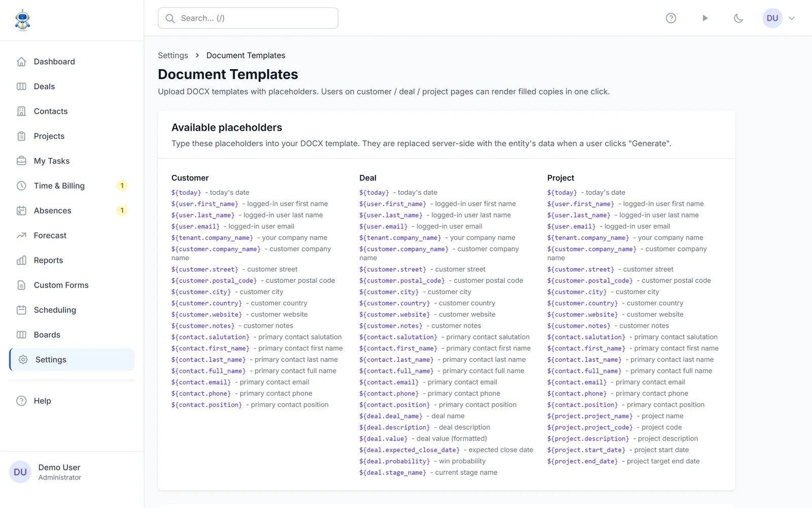Open the Dashboard home icon

point(21,61)
